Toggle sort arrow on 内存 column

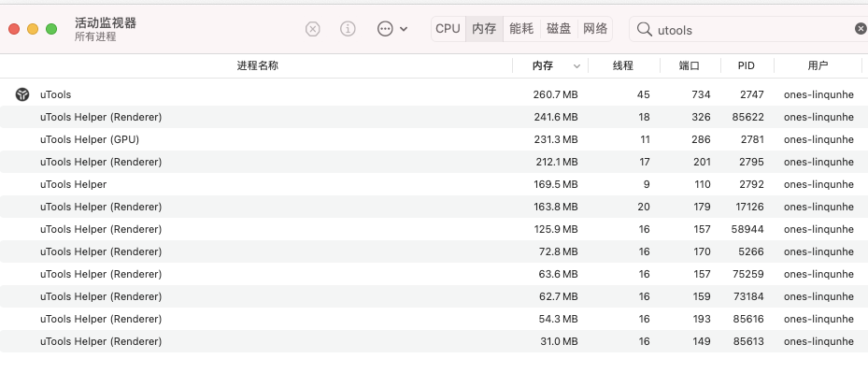coord(576,66)
